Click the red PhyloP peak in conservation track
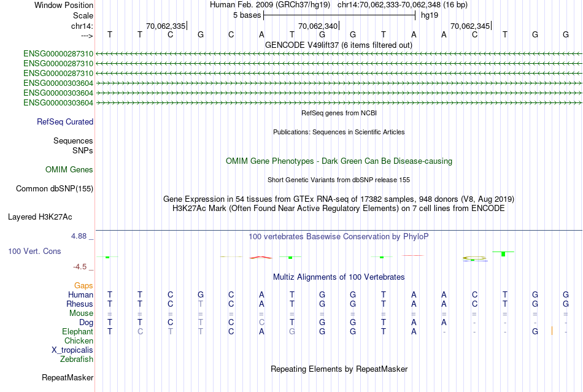Screen dimensions: 583x392 coord(261,257)
